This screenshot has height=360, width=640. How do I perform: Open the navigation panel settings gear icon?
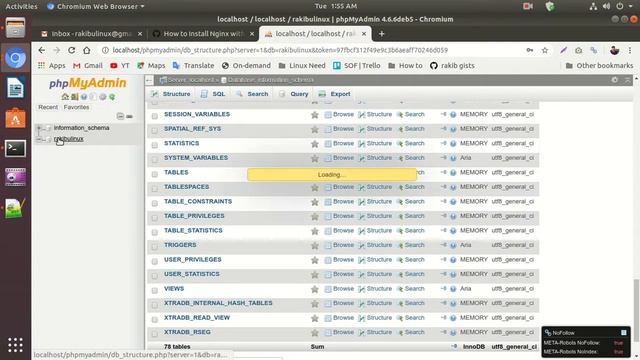tap(102, 97)
